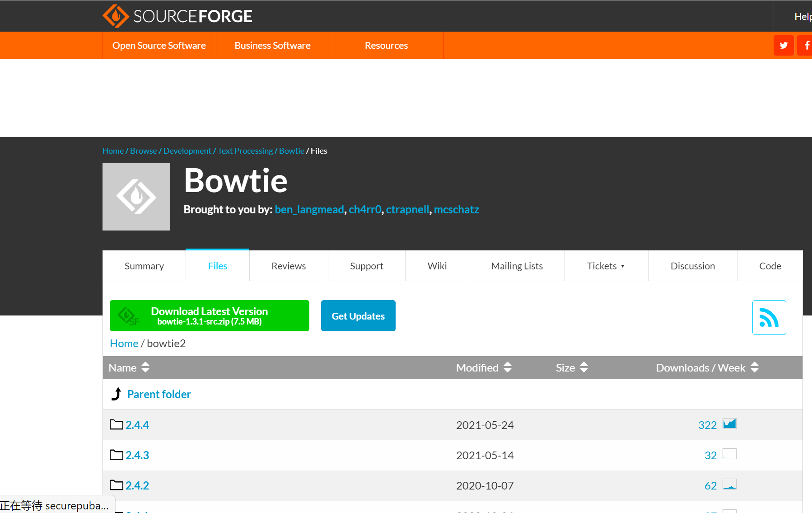Screen dimensions: 812x513
Task: Click the folder icon beside 2.4.4
Action: click(x=116, y=424)
